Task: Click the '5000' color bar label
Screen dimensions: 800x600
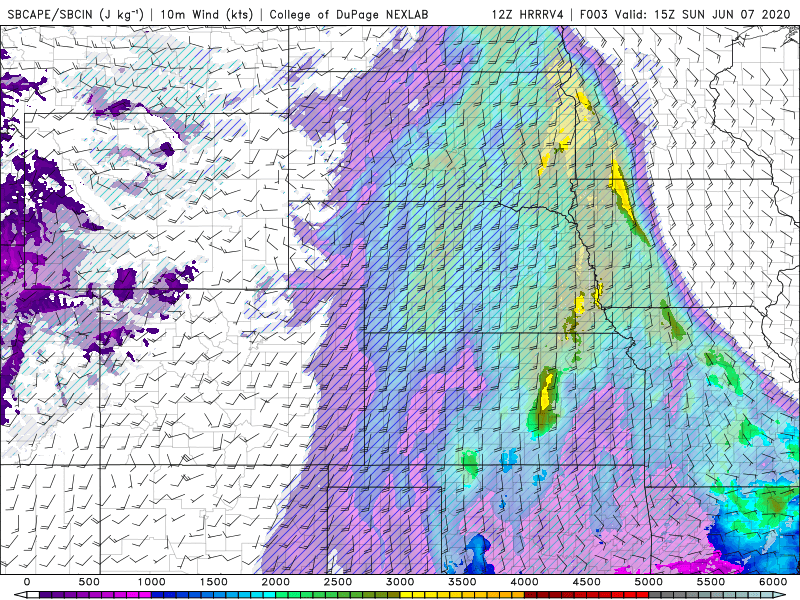Action: pos(649,582)
